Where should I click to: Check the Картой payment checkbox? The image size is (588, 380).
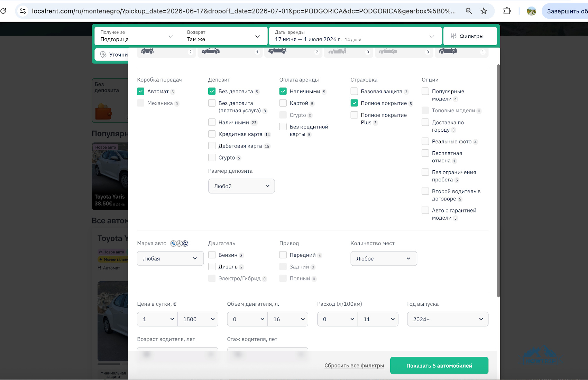283,103
